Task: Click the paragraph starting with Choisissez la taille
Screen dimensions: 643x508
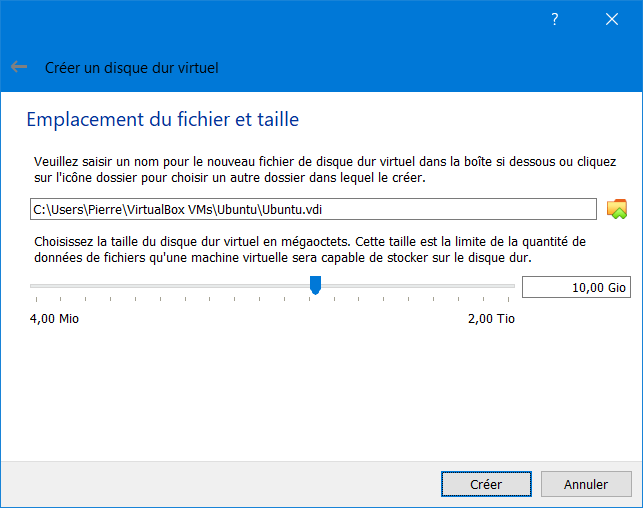Action: click(310, 250)
